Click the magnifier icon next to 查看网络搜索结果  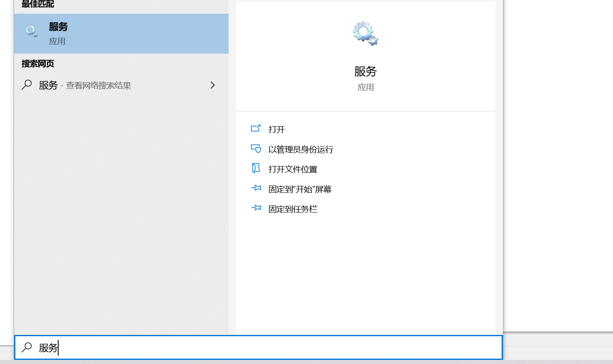pyautogui.click(x=27, y=85)
